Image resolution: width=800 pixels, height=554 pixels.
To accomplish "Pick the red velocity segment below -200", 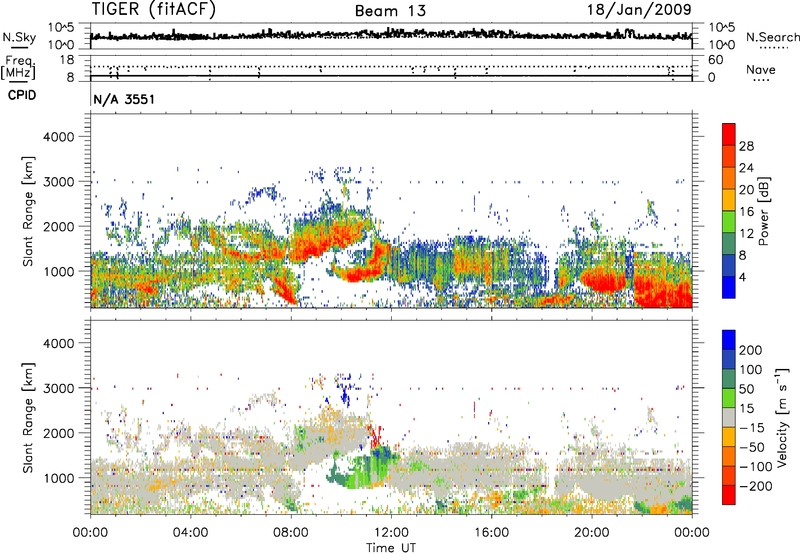I will (x=729, y=495).
